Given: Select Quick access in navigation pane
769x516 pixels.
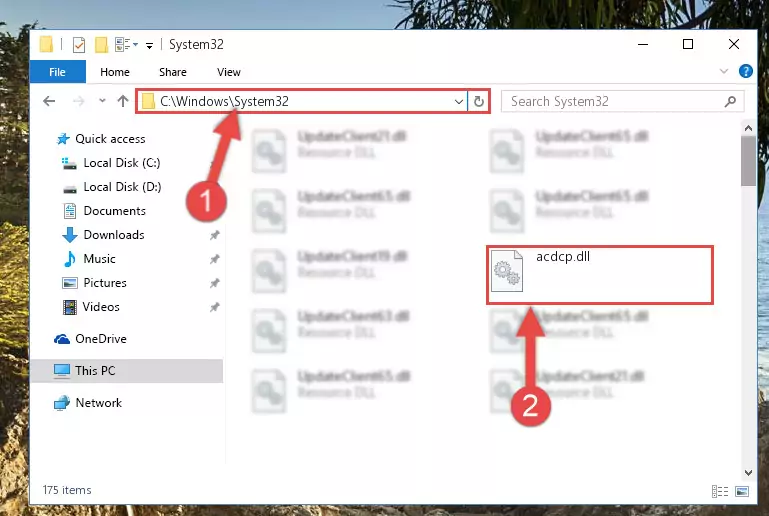Looking at the screenshot, I should [110, 139].
